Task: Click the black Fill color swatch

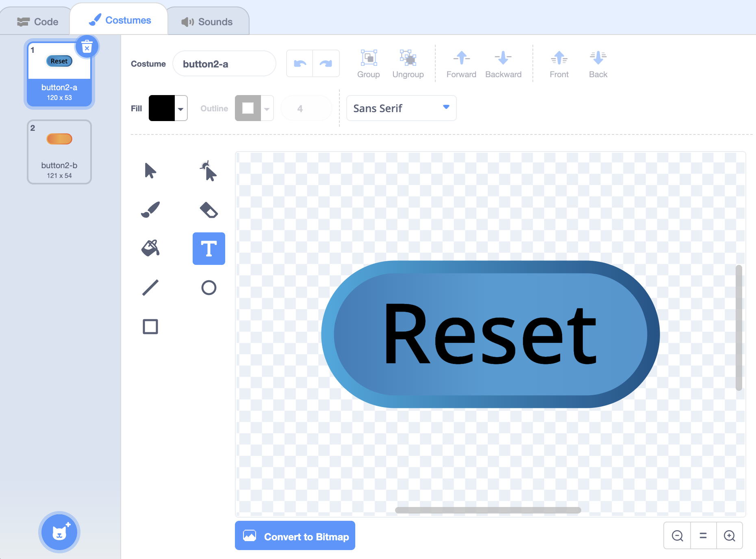Action: pyautogui.click(x=162, y=108)
